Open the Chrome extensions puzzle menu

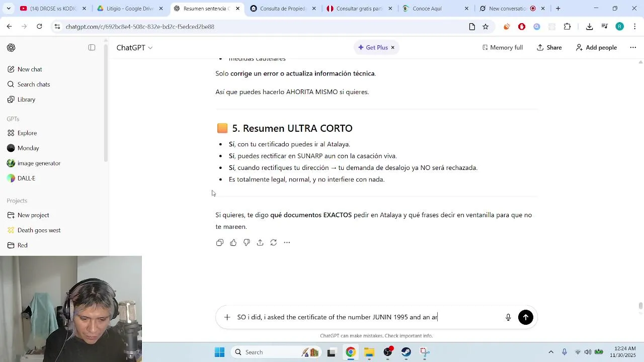tap(568, 27)
